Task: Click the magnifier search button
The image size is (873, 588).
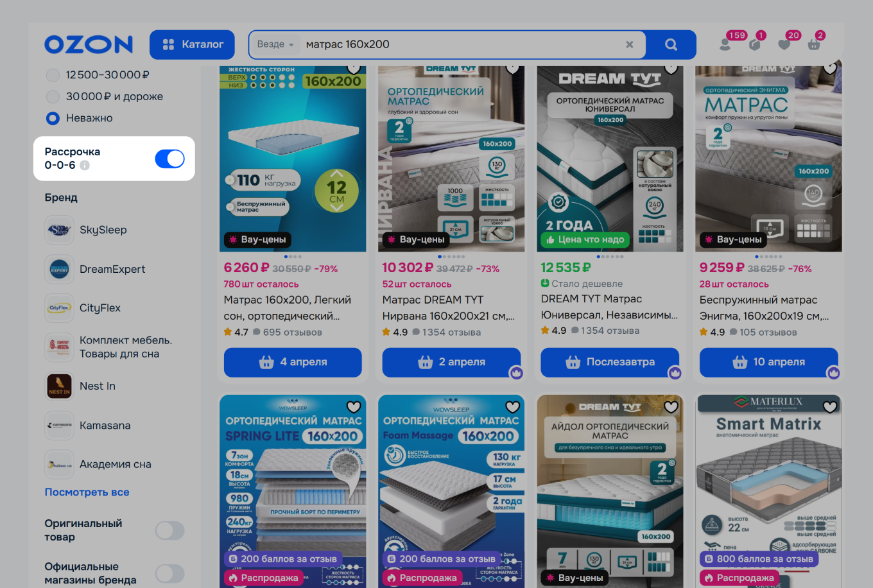Action: tap(671, 44)
